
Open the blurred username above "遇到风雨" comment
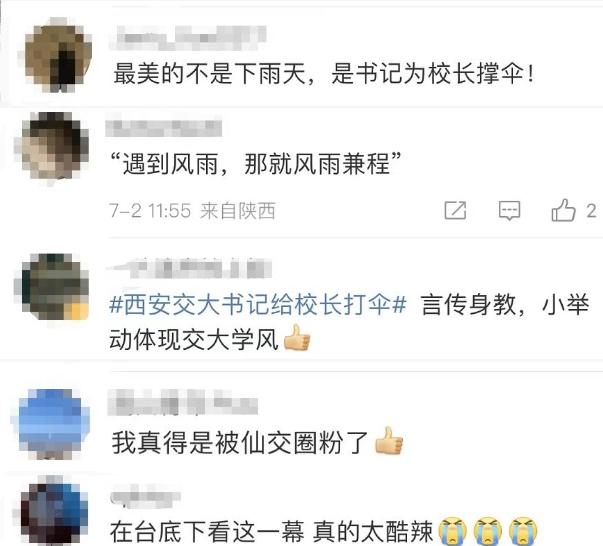[x=164, y=128]
